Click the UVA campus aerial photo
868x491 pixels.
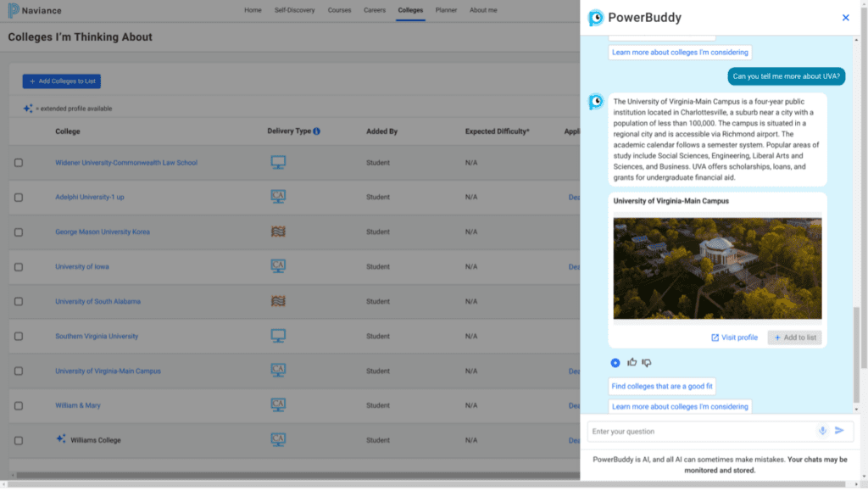717,269
